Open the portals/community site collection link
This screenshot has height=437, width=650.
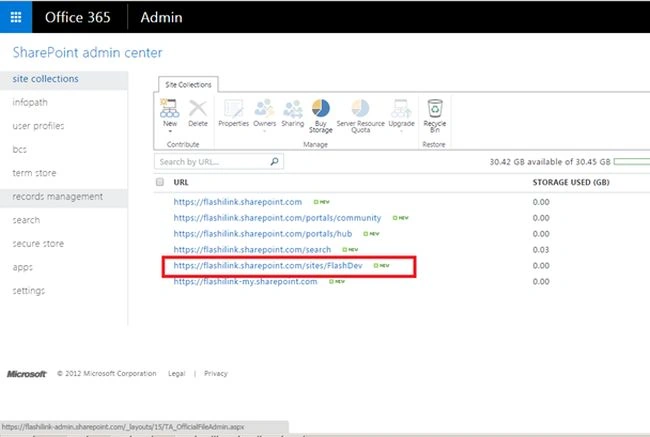[277, 218]
